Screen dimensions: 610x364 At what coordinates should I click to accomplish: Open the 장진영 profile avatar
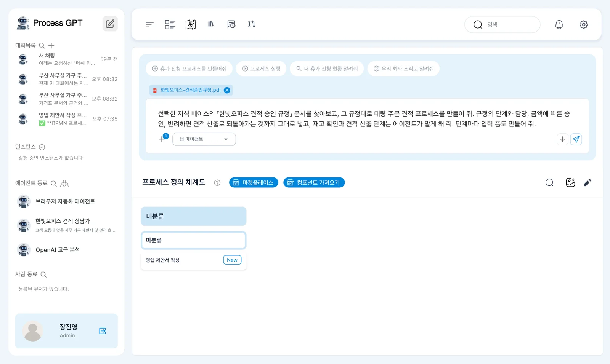(33, 331)
